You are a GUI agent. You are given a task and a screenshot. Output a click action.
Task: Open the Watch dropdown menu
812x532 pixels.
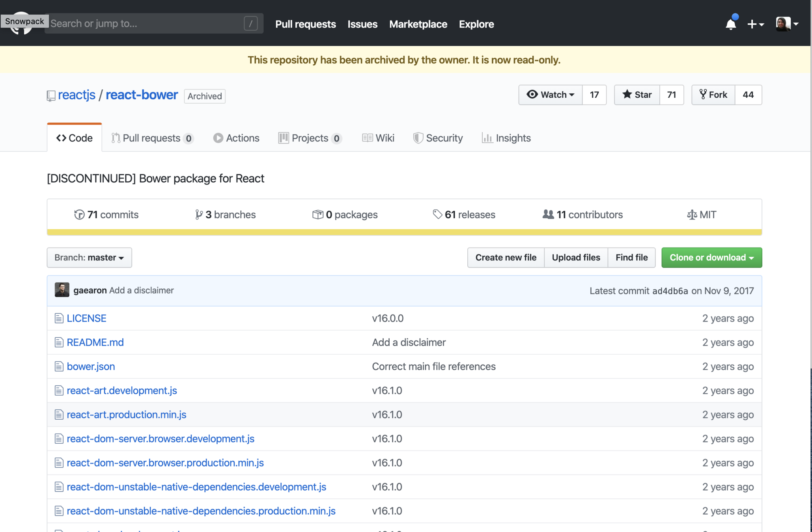pyautogui.click(x=551, y=95)
